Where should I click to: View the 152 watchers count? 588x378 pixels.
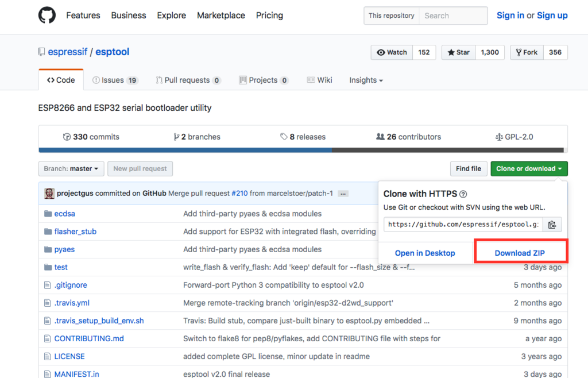[424, 52]
